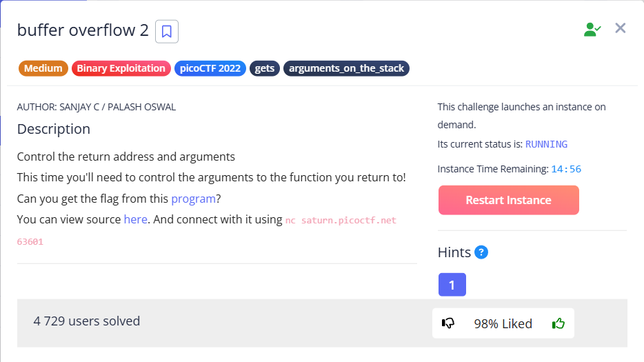
Task: Click the green solved-user status icon
Action: click(592, 29)
